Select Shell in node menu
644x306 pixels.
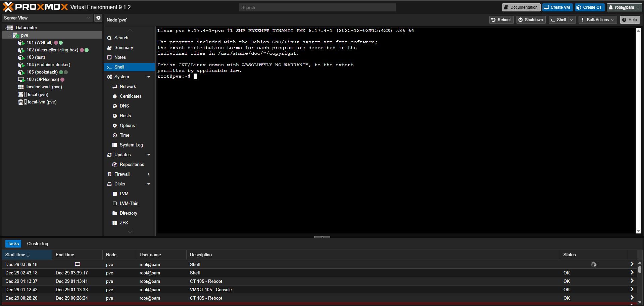(x=130, y=67)
